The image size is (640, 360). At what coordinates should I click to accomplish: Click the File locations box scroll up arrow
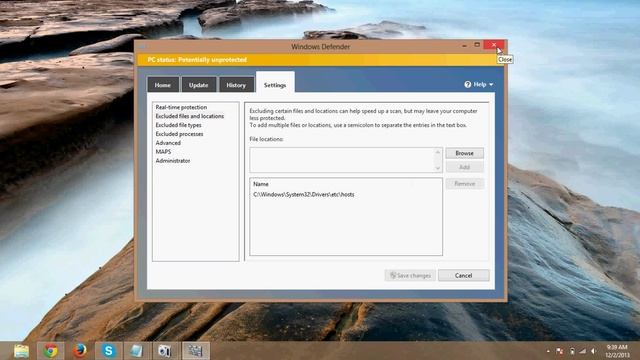(x=438, y=152)
